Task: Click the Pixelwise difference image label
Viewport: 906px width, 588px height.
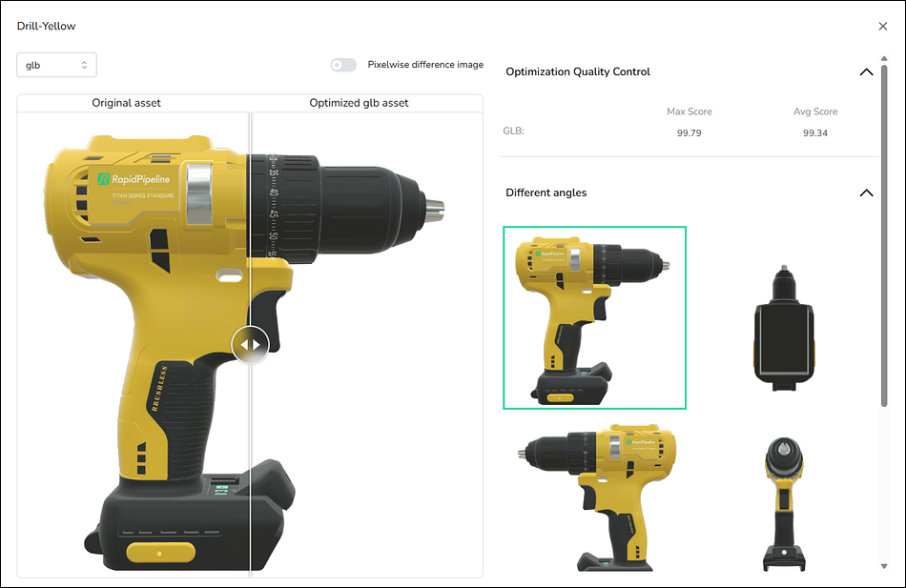Action: (x=425, y=65)
